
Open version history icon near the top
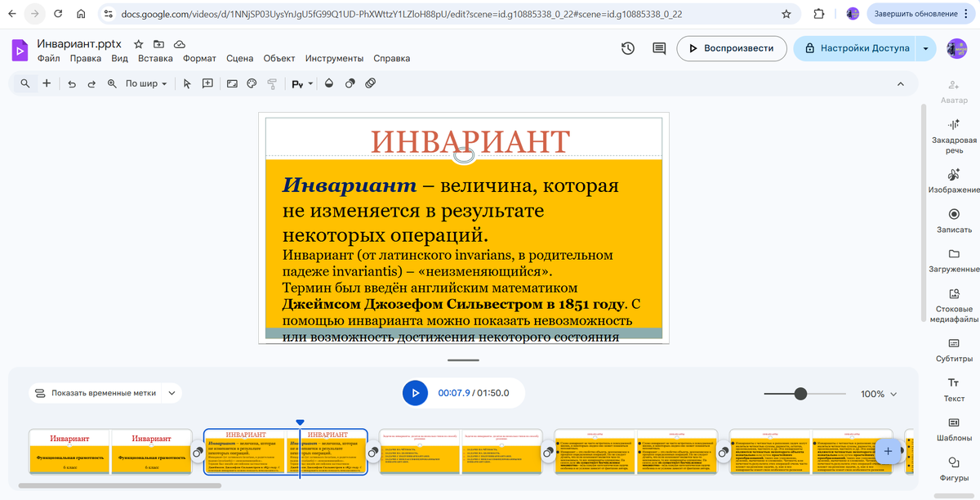point(627,49)
